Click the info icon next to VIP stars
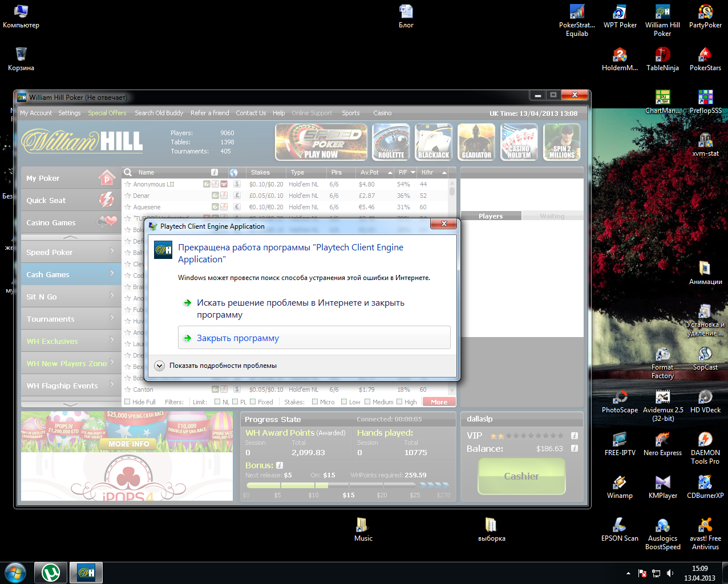This screenshot has width=728, height=584. (x=575, y=436)
